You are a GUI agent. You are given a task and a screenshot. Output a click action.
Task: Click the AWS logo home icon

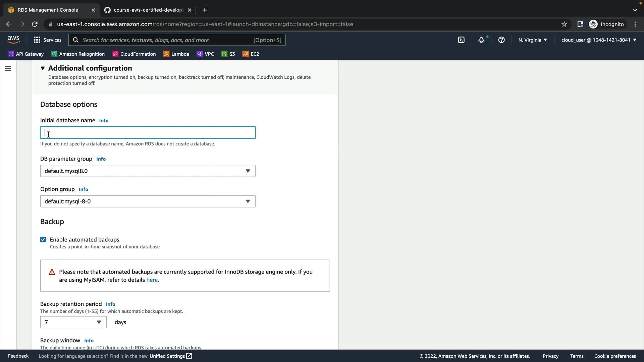click(13, 40)
